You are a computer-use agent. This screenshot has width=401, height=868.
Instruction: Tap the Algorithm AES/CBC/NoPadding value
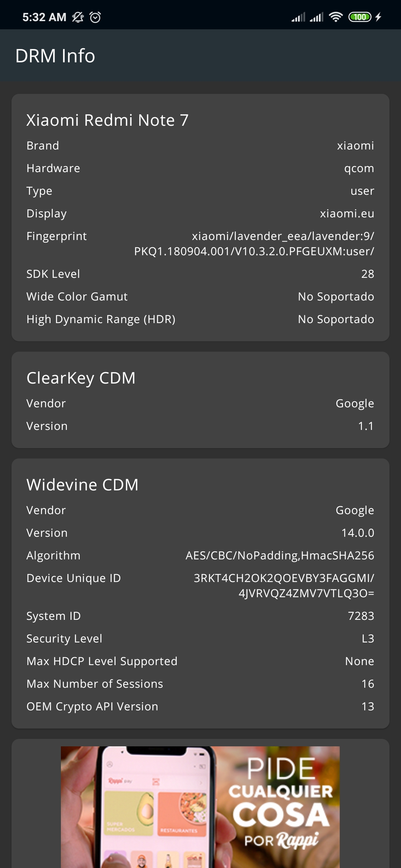pos(280,555)
